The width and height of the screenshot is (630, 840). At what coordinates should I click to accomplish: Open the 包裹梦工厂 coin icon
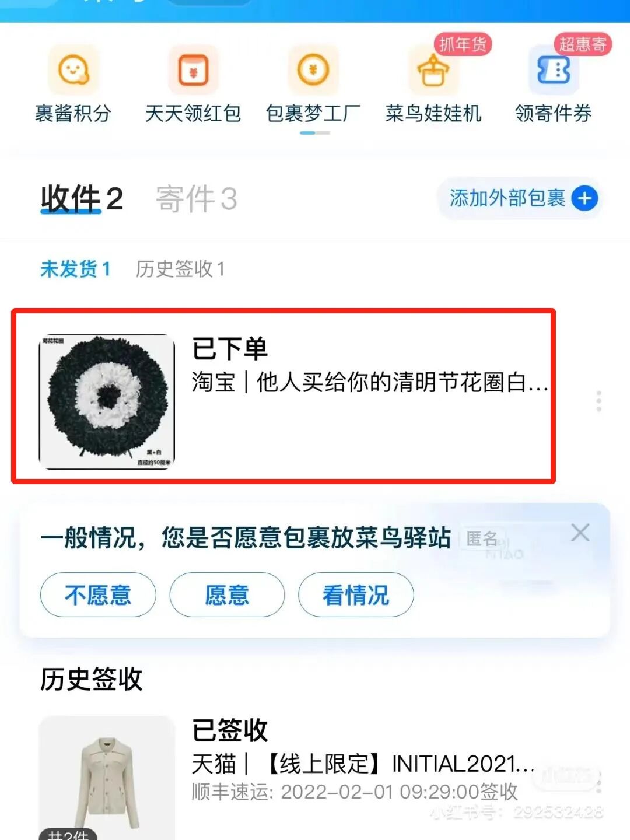(313, 70)
